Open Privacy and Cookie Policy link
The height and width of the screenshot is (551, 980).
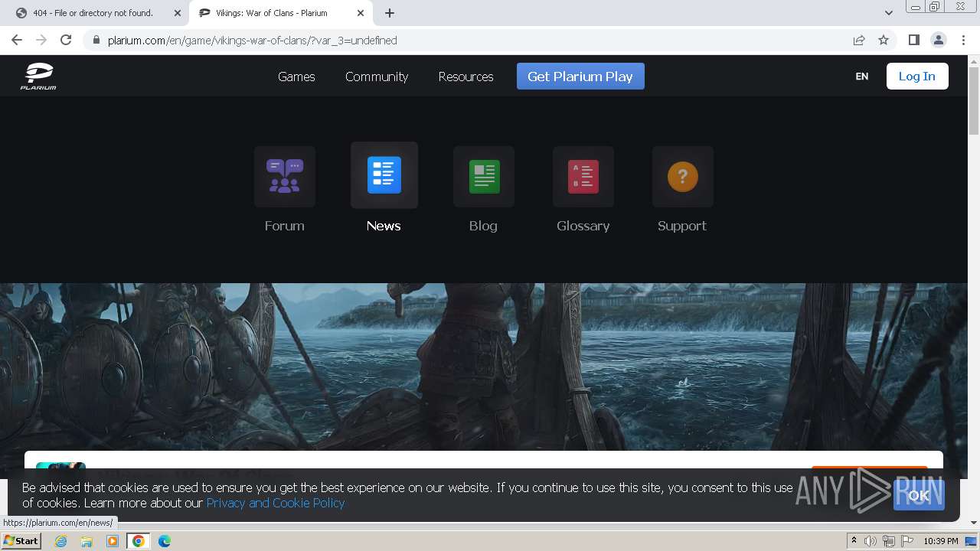coord(276,503)
